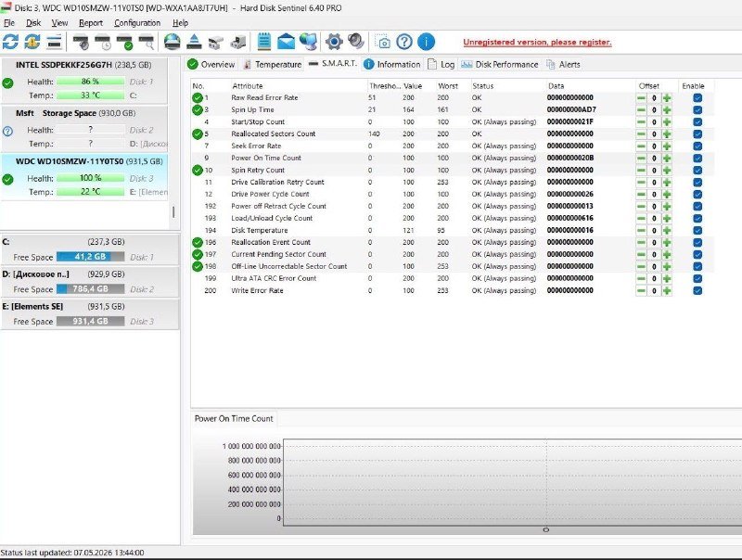Select the INTEL SSDPEKKF256G7H disk entry
Screen dimensions: 742x560
coord(84,81)
